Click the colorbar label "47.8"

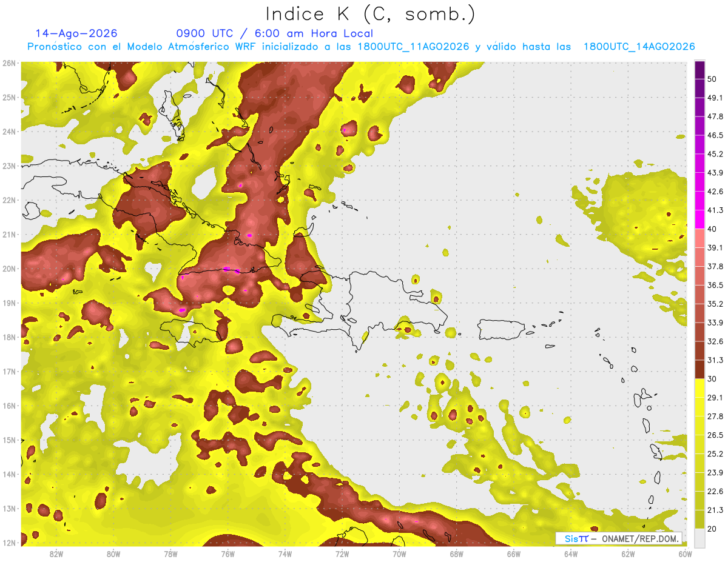tap(715, 116)
